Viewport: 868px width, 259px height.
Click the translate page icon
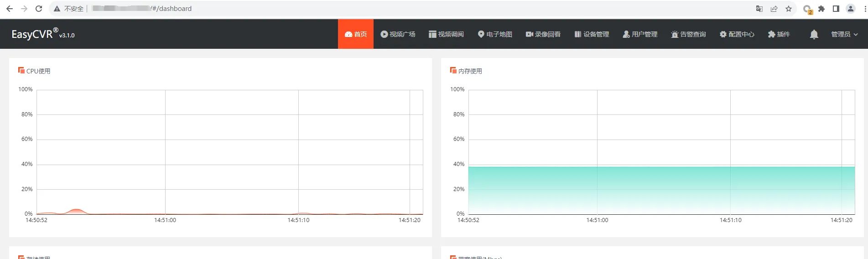(759, 9)
